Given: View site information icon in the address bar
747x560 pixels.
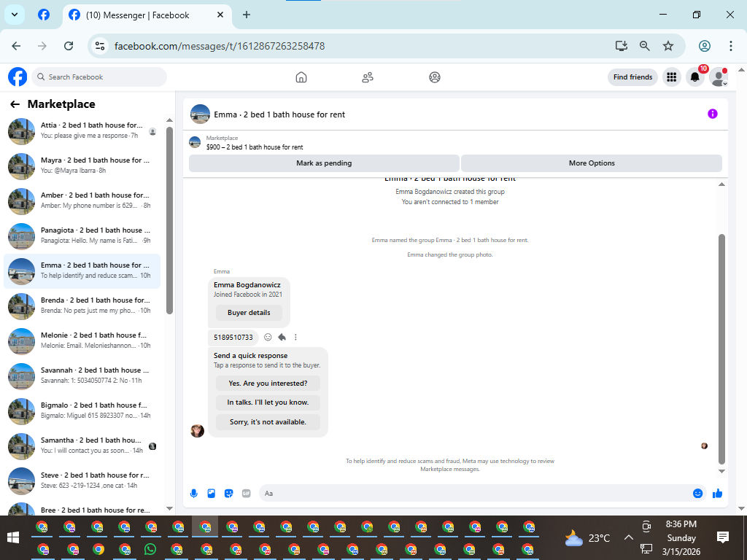Looking at the screenshot, I should pos(99,46).
